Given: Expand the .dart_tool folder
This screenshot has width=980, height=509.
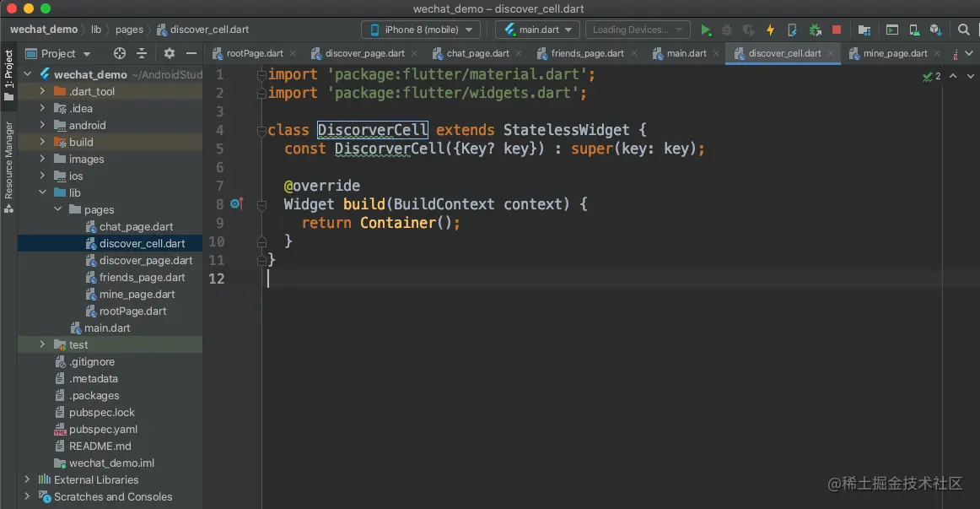Looking at the screenshot, I should 42,91.
